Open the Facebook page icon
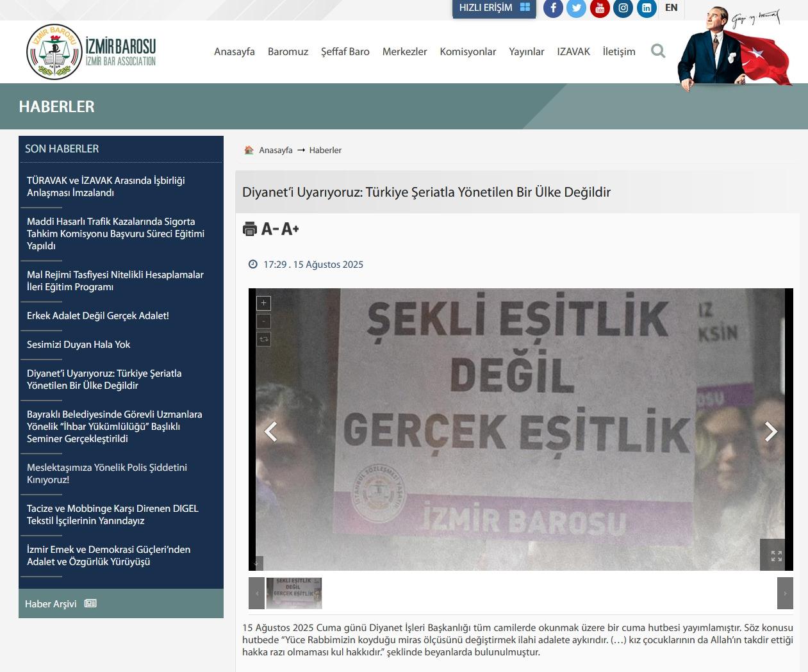This screenshot has width=808, height=672. [x=553, y=8]
